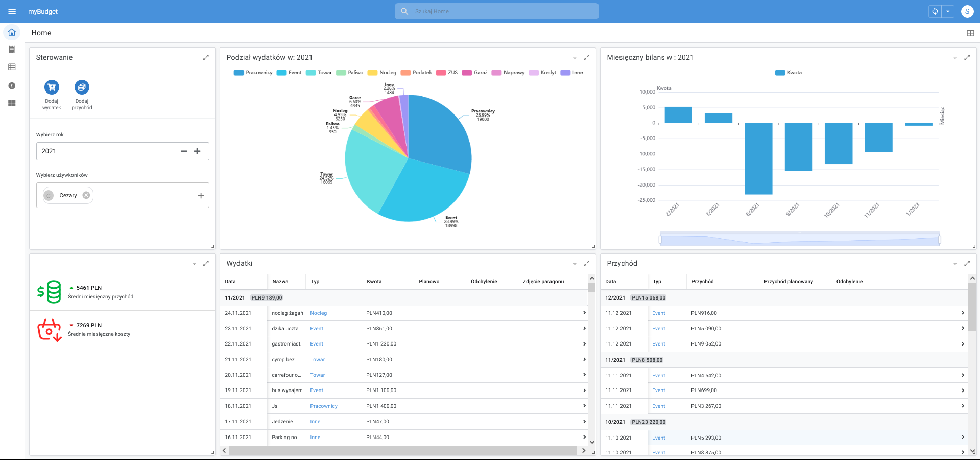Open the dropdown arrow next to the refresh button
Image resolution: width=980 pixels, height=460 pixels.
coord(948,11)
